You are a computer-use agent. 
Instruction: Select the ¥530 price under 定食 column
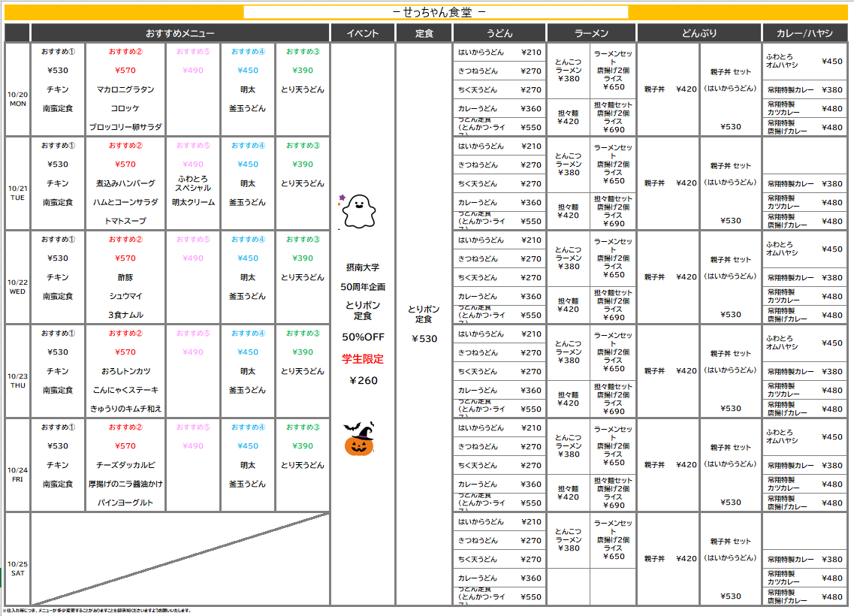[424, 339]
